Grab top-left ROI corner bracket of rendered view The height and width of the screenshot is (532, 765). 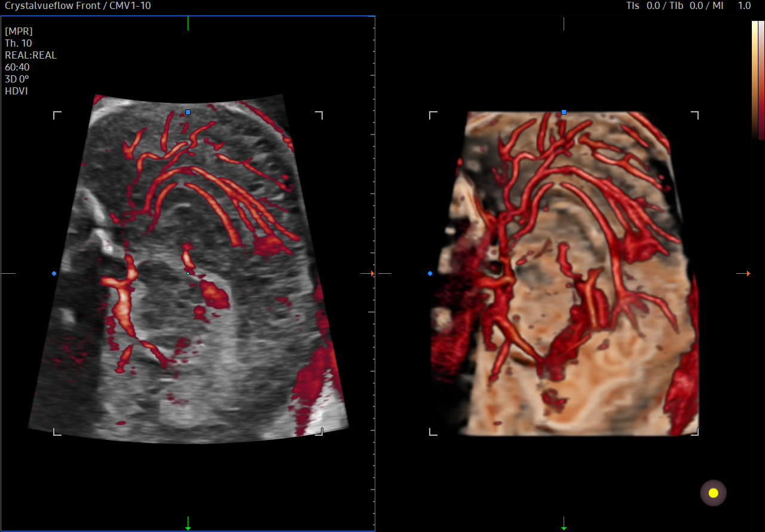pos(433,115)
